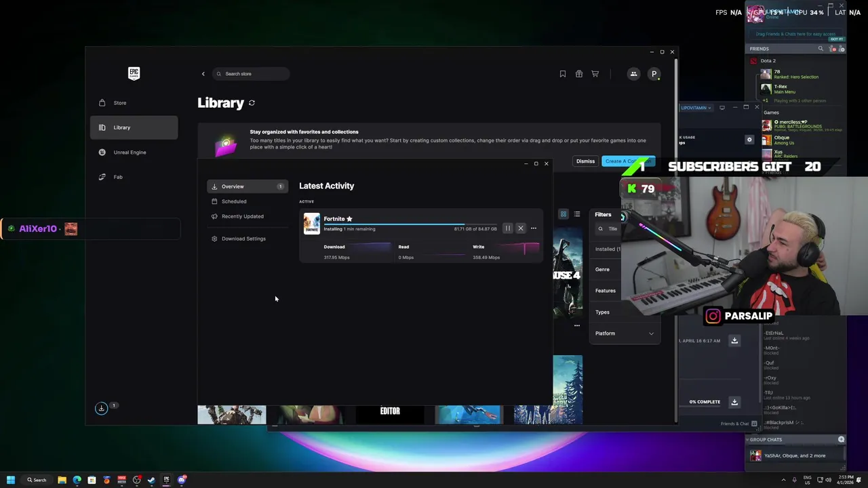Expand the Games section in friends list

(772, 113)
